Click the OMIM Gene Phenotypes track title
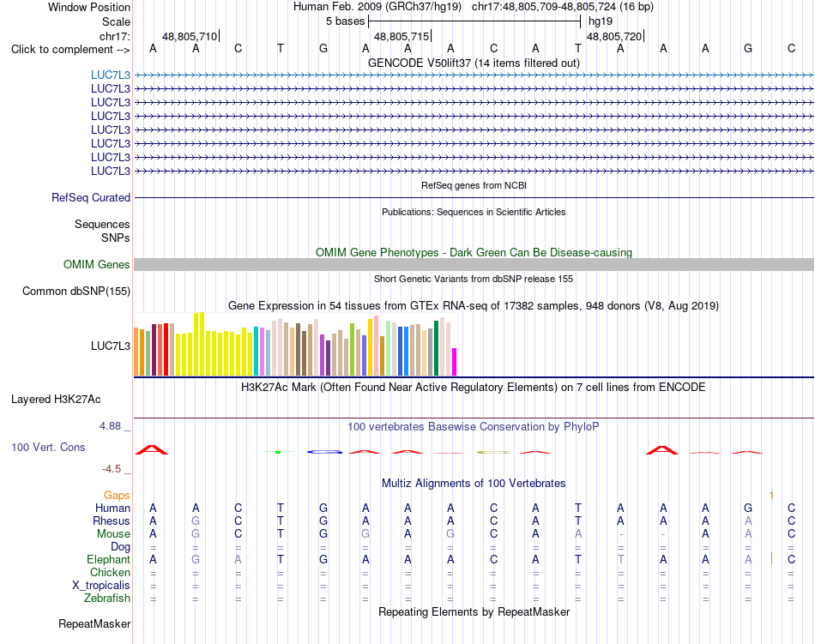This screenshot has height=644, width=815. click(474, 252)
